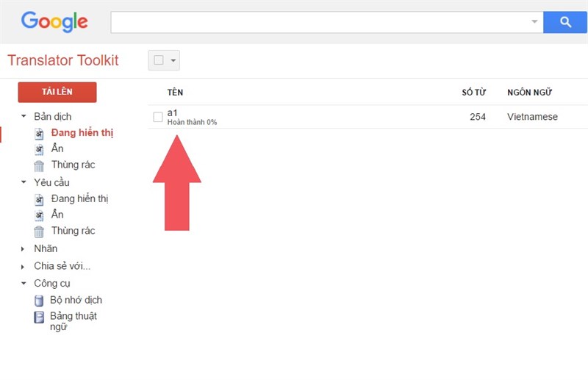Open Bộ nhớ dịch translation memory
This screenshot has height=380, width=588.
coord(76,300)
